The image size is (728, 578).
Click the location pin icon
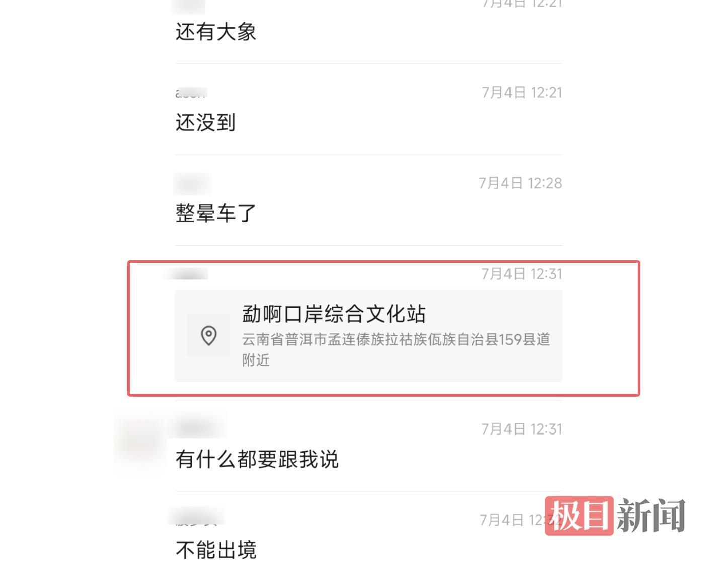[x=208, y=336]
